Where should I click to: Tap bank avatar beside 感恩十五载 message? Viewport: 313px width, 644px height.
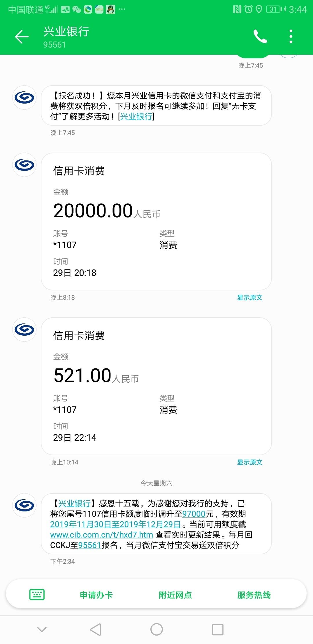coord(24,505)
